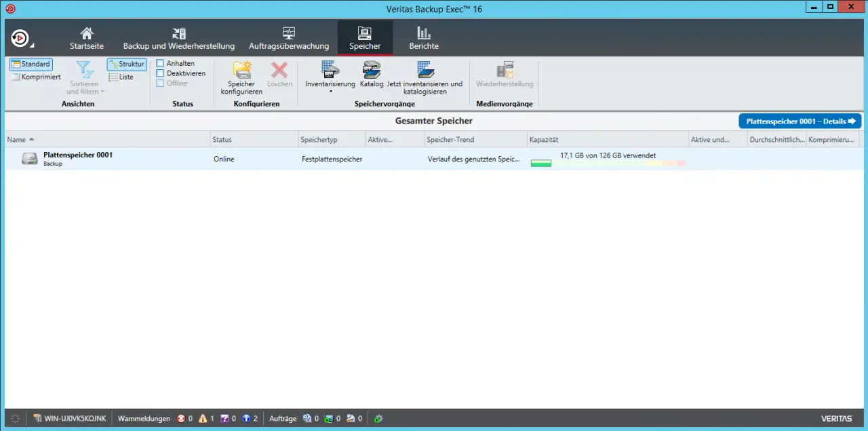The image size is (868, 431).
Task: Click 17,1 GB von 126 GB verwendet text
Action: click(x=608, y=155)
